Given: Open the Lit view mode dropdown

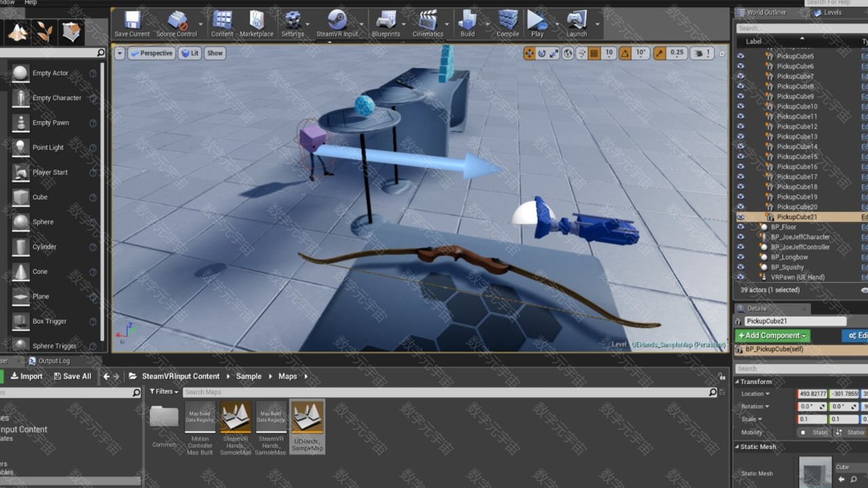Looking at the screenshot, I should coord(190,53).
